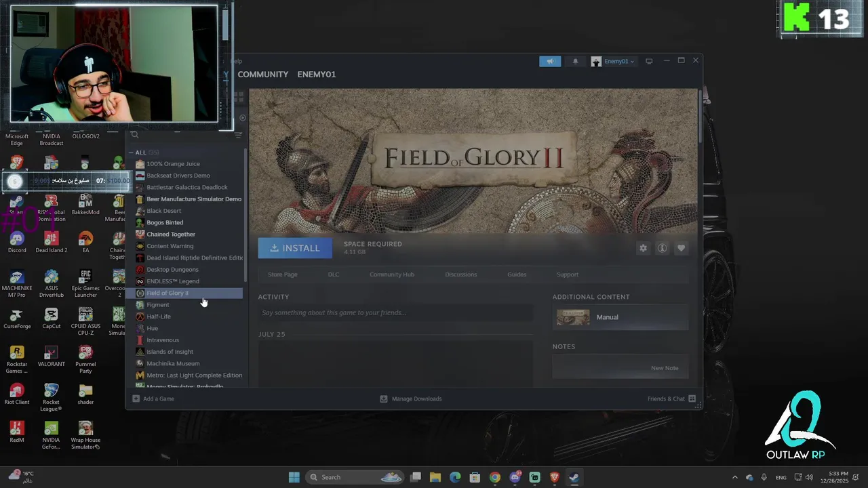Open CurseForge desktop shortcut
Viewport: 868px width, 488px height.
17,319
